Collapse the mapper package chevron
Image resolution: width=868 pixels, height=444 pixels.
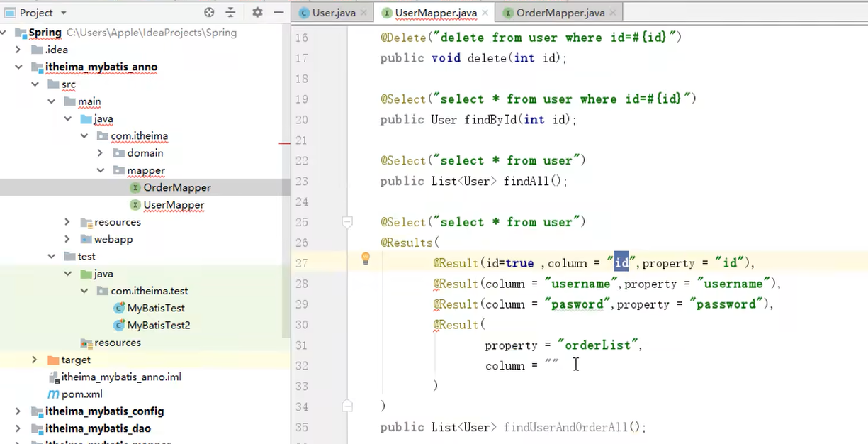click(x=102, y=170)
